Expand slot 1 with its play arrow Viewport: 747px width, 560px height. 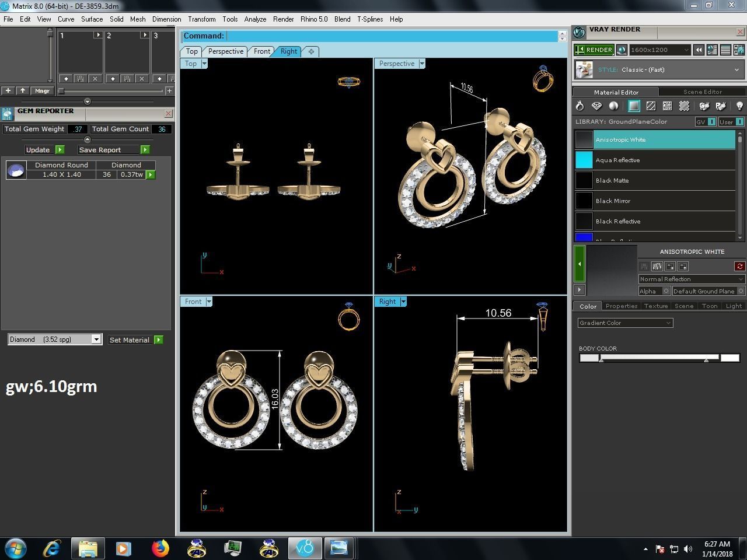[x=98, y=35]
